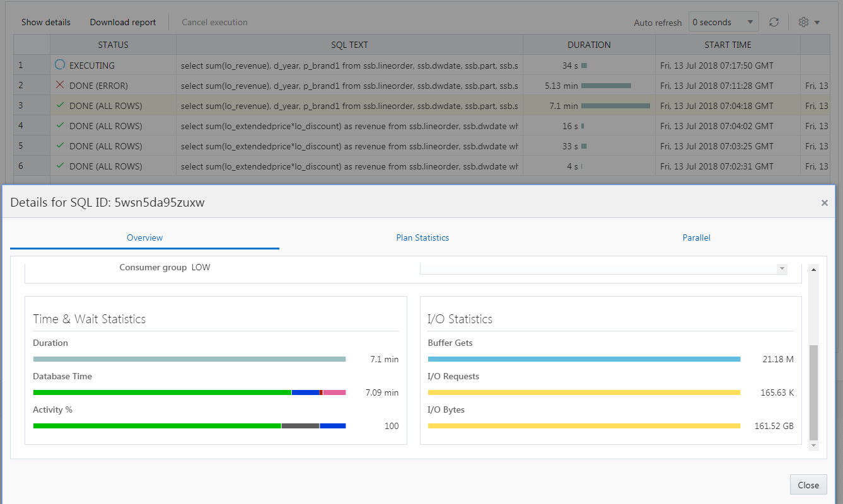Click the 7.1 min duration bar in row 3
The image size is (843, 504).
point(615,106)
